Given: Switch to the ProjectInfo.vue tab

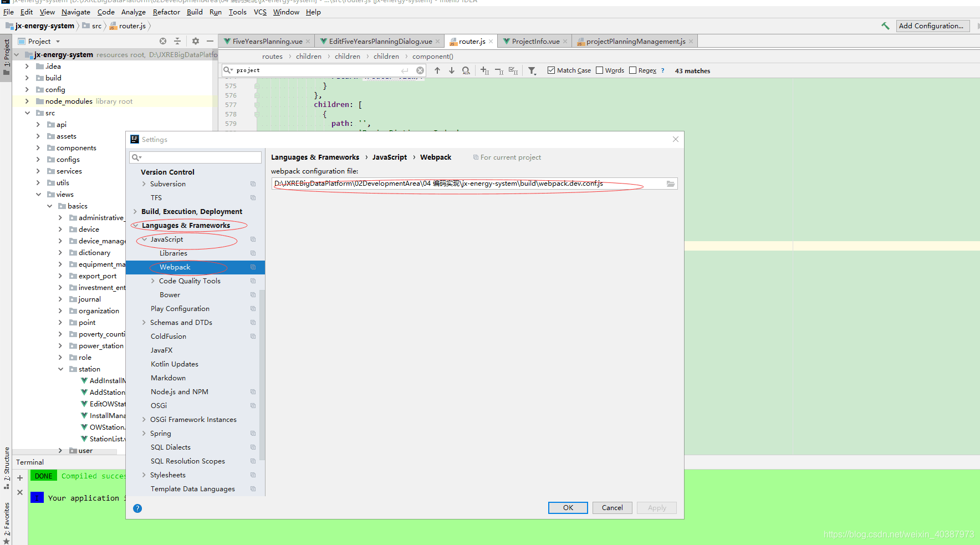Looking at the screenshot, I should pyautogui.click(x=535, y=42).
